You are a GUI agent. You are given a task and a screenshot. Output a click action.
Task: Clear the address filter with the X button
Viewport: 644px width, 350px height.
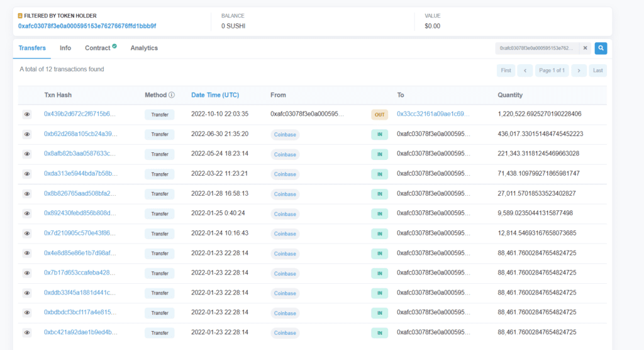(x=586, y=48)
